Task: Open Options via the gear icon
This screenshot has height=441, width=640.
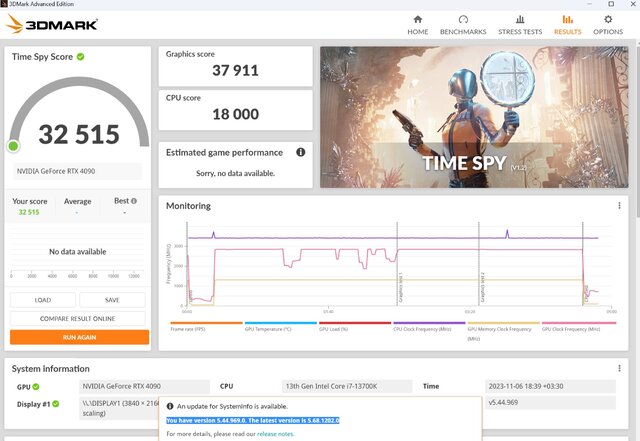Action: click(607, 19)
